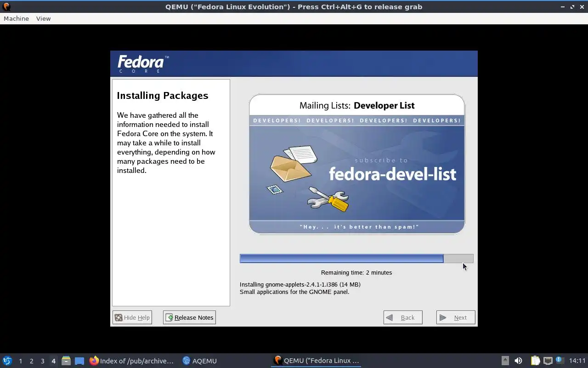
Task: Switch to the AQEMU taskbar window
Action: point(199,361)
